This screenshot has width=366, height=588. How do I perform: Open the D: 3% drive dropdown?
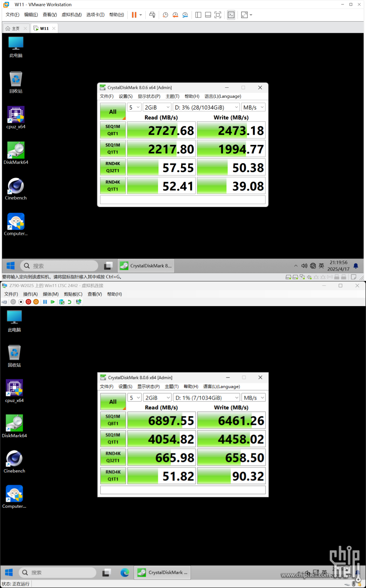(x=207, y=108)
